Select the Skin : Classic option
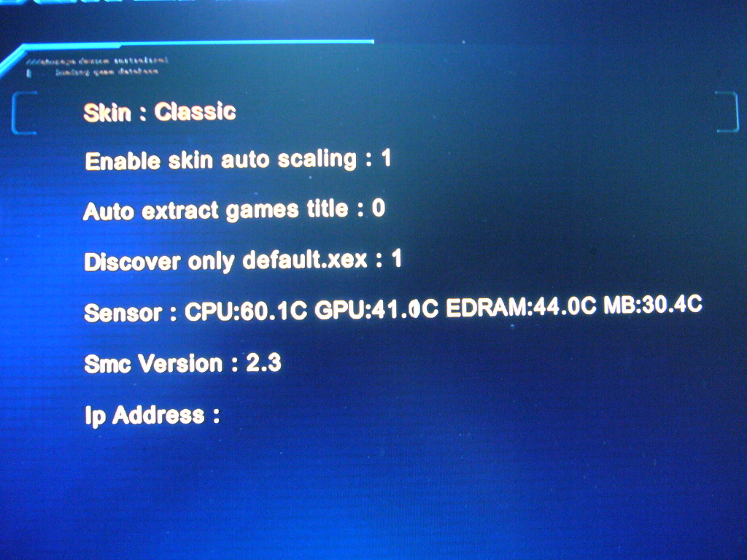This screenshot has height=560, width=747. [160, 112]
